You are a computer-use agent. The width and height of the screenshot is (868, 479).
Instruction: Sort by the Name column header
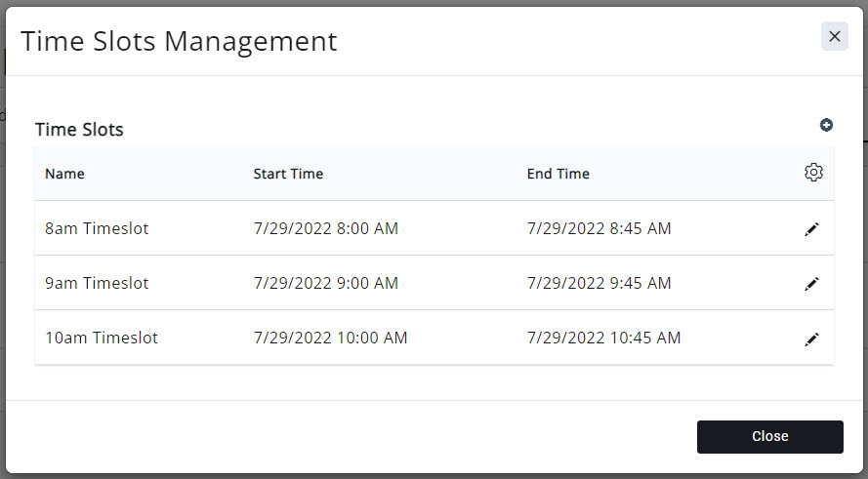pyautogui.click(x=64, y=174)
